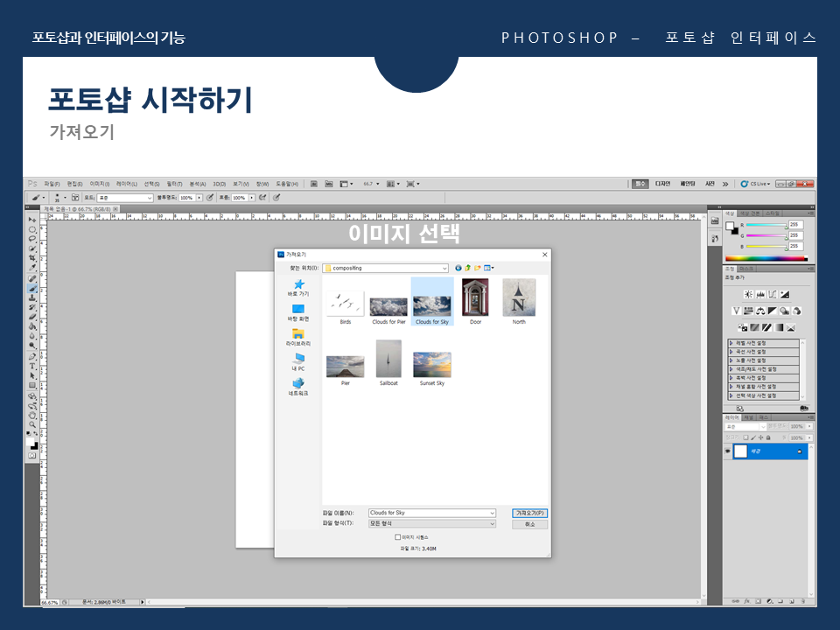
Task: Switch to the 마스크 panel tab
Action: [x=746, y=269]
